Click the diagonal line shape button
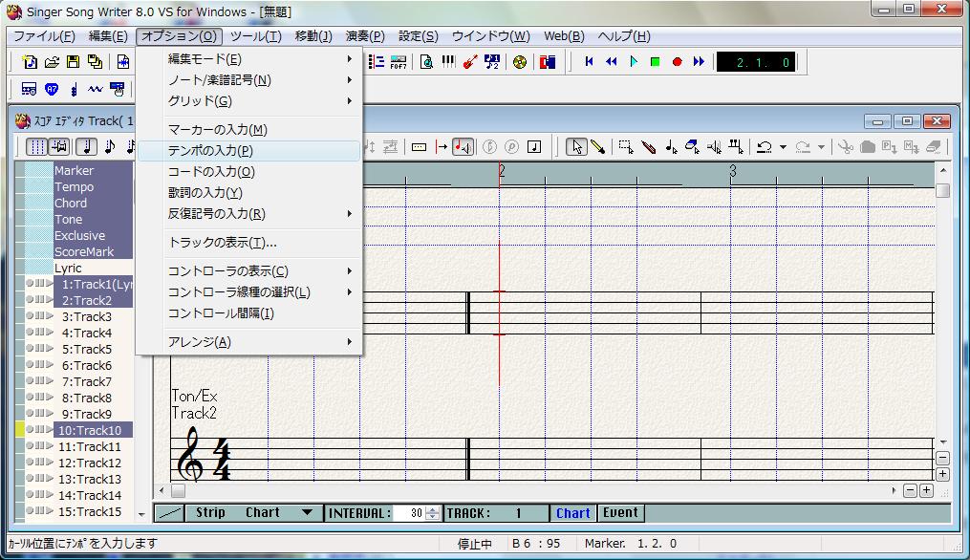Viewport: 970px width, 560px height. (169, 513)
